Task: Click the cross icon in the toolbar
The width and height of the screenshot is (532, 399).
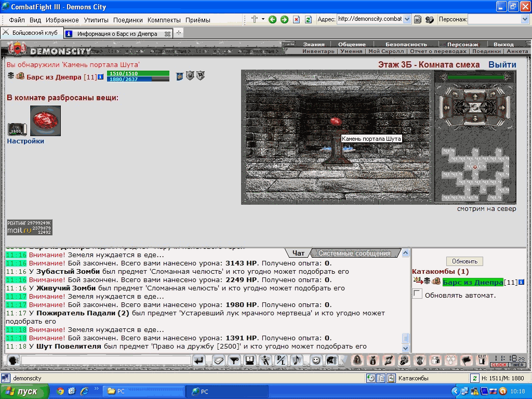Action: (255, 19)
